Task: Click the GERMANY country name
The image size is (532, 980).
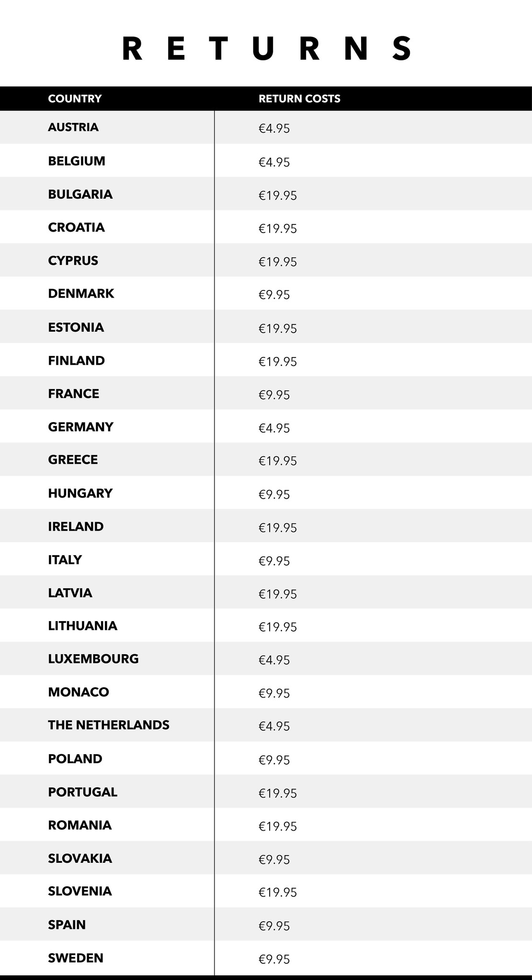Action: click(x=80, y=427)
